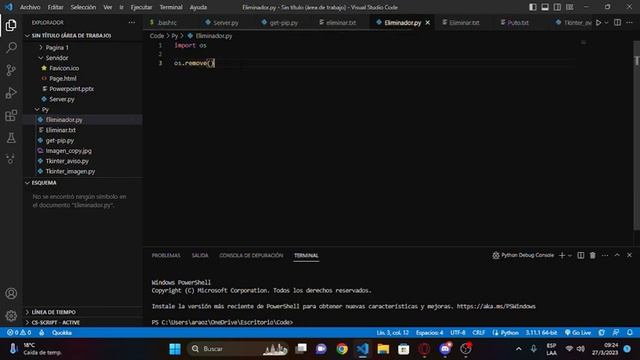Run the Python file with play icon
The height and width of the screenshot is (360, 640).
pos(598,23)
